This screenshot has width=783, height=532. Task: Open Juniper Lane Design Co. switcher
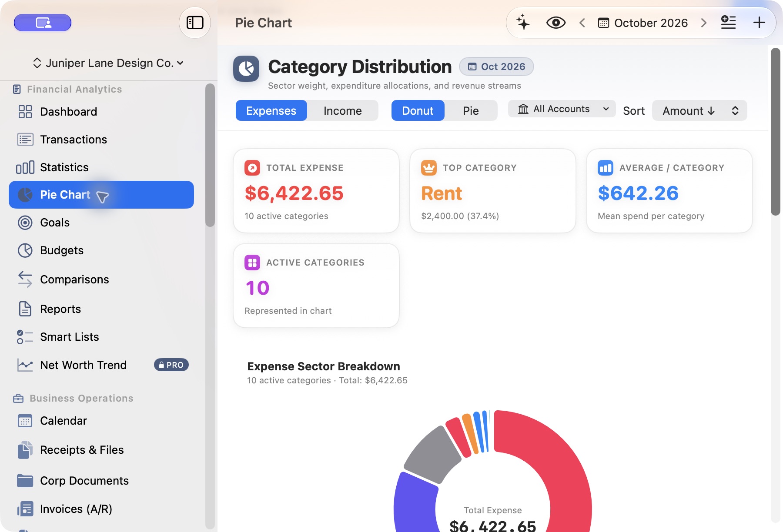click(x=108, y=63)
